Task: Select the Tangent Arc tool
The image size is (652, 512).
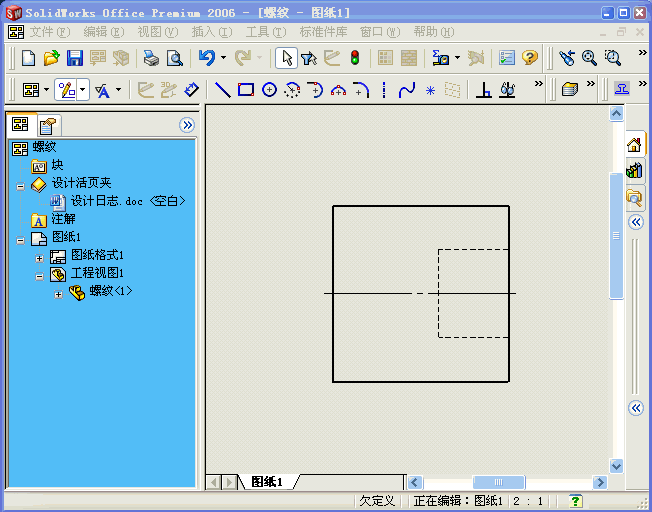Action: pyautogui.click(x=315, y=89)
